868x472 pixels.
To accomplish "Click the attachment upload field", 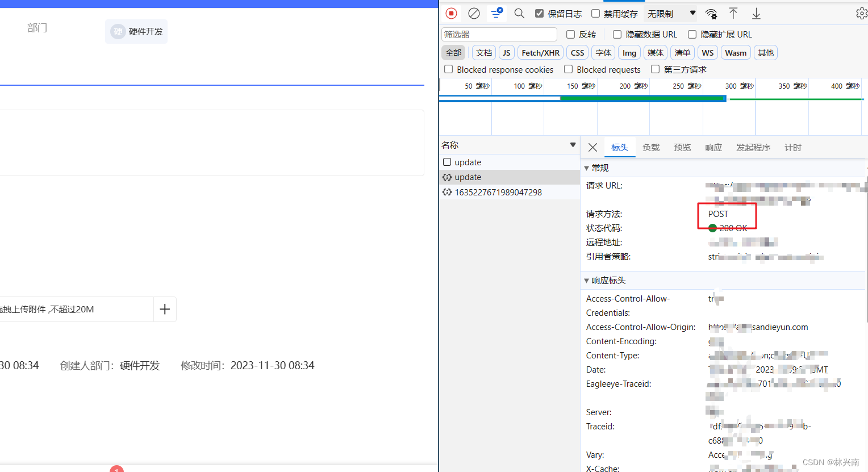I will coord(77,309).
